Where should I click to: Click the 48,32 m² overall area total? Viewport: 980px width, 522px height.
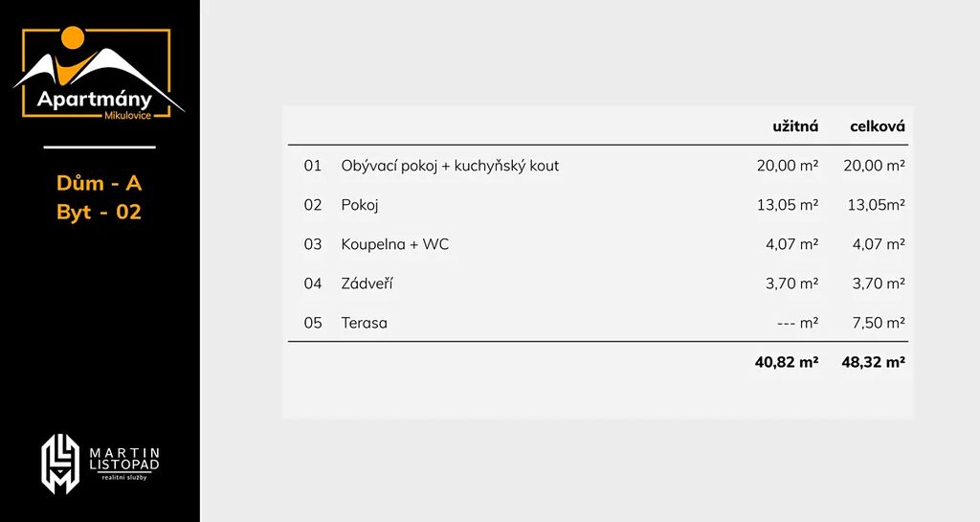(873, 362)
